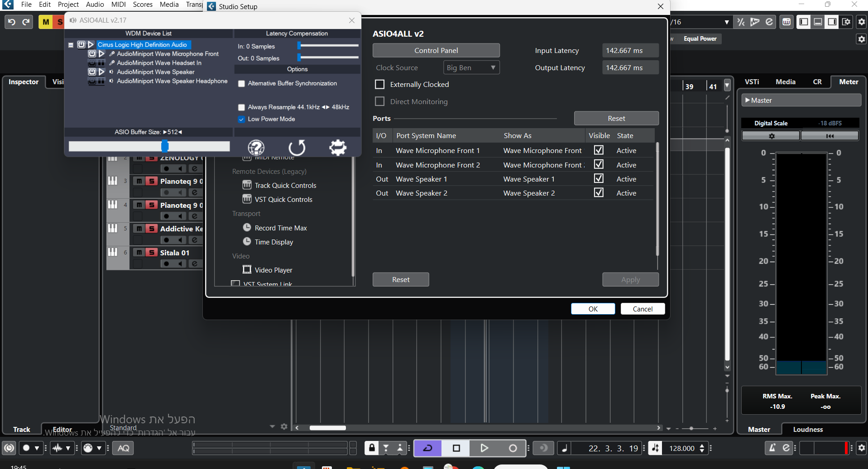
Task: Open the record mode dropdown arrow
Action: tap(37, 448)
